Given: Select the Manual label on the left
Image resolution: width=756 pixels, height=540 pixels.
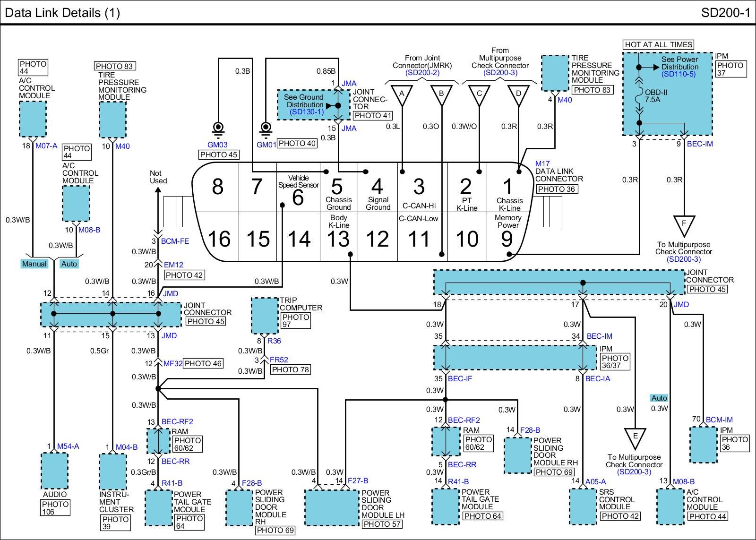Looking at the screenshot, I should 34,264.
